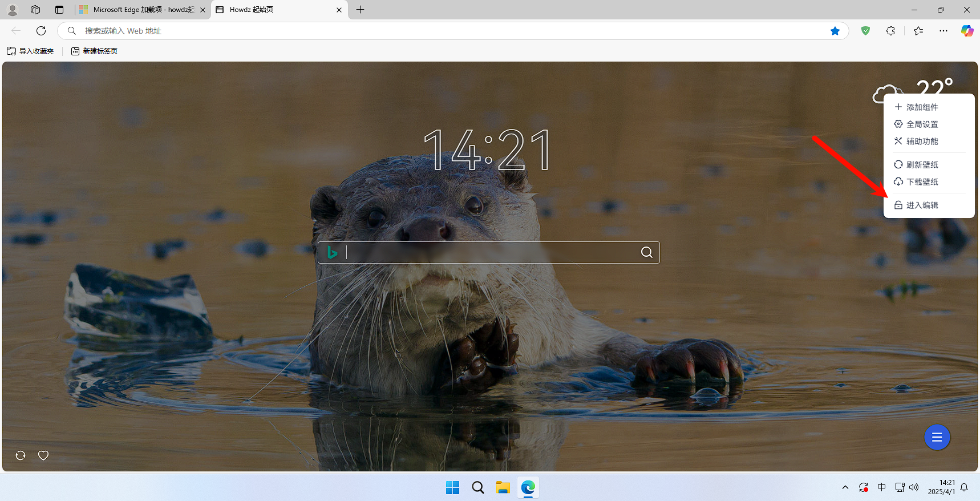The width and height of the screenshot is (980, 501).
Task: Click 导入收藏夹 in bookmarks bar
Action: click(x=30, y=51)
